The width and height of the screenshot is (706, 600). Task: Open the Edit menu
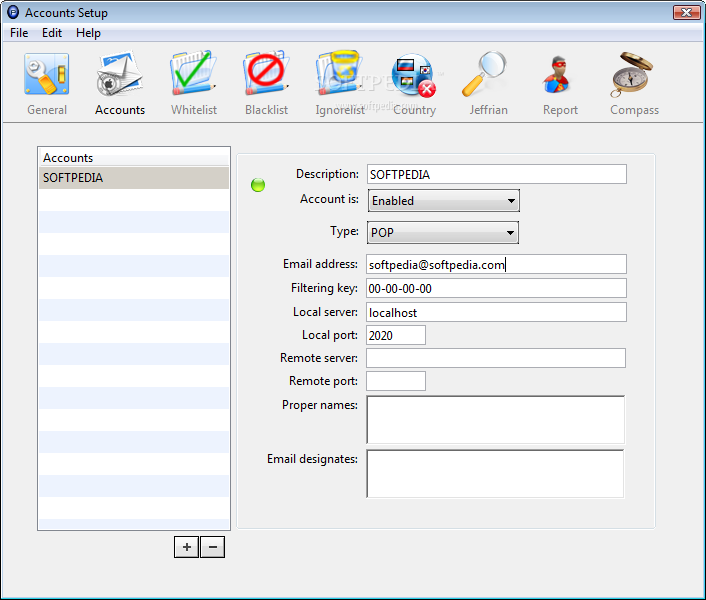(x=52, y=33)
